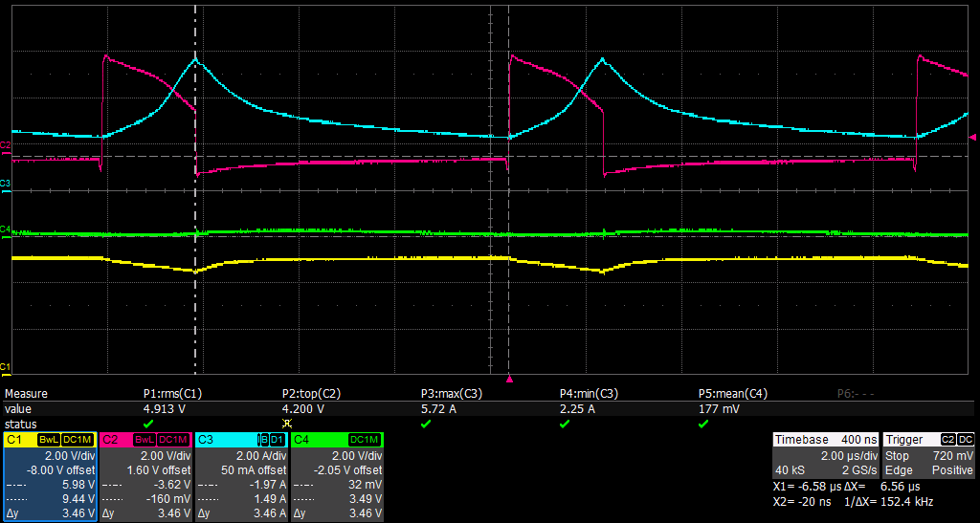The width and height of the screenshot is (980, 523).
Task: Select the C2 ground marker on grid edge
Action: [x=5, y=147]
